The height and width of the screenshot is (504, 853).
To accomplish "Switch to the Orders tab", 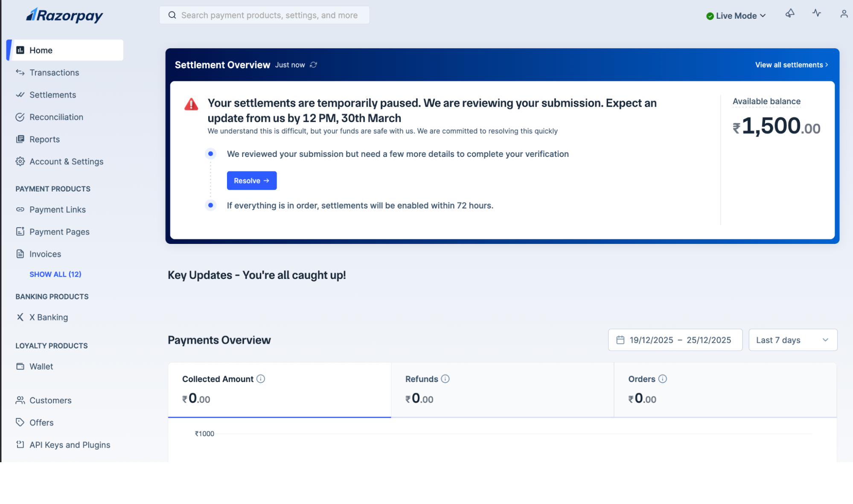I will click(x=725, y=390).
